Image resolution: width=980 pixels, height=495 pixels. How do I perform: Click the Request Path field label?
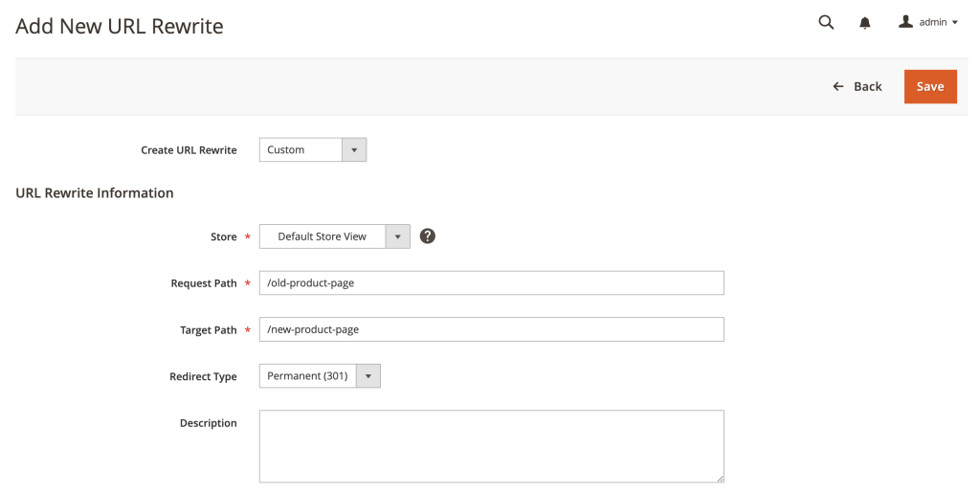click(204, 283)
